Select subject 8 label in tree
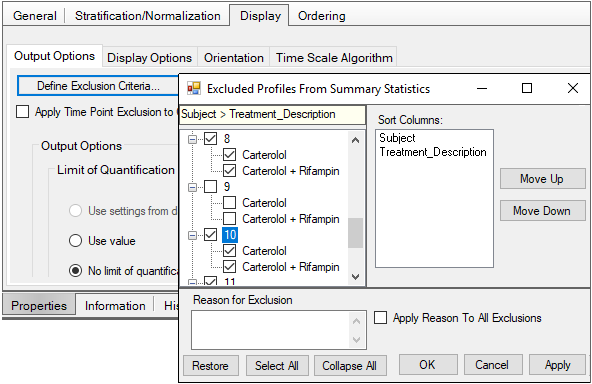The width and height of the screenshot is (592, 384). pyautogui.click(x=227, y=139)
